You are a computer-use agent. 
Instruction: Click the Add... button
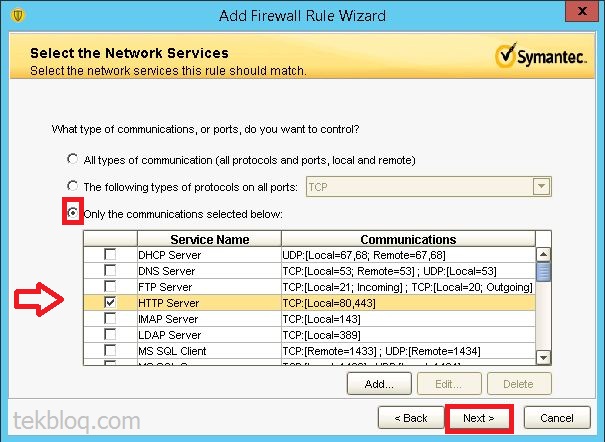click(379, 384)
